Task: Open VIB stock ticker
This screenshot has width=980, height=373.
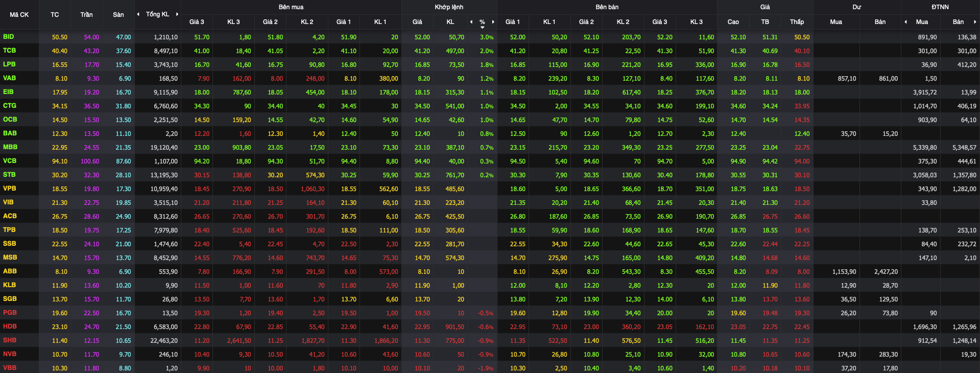Action: tap(8, 202)
